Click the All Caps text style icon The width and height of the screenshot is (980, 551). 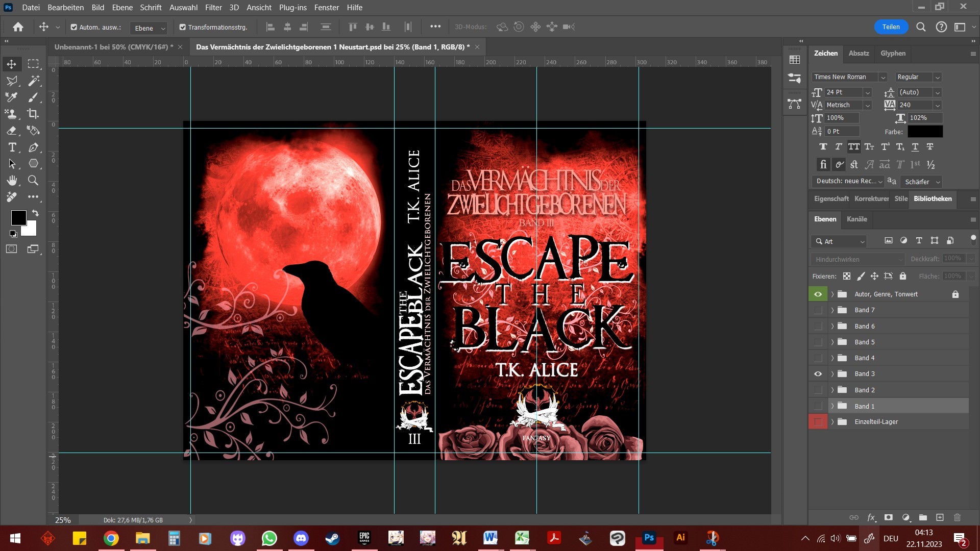(853, 147)
